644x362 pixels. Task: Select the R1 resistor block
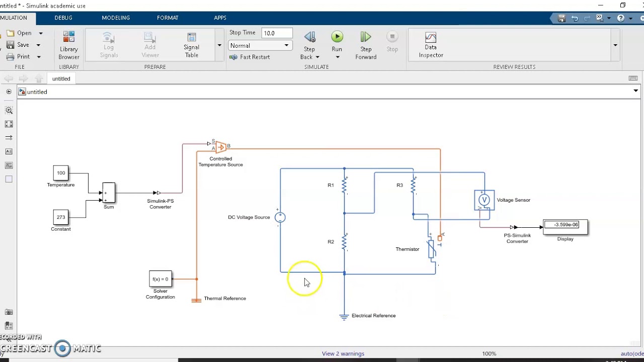click(344, 185)
